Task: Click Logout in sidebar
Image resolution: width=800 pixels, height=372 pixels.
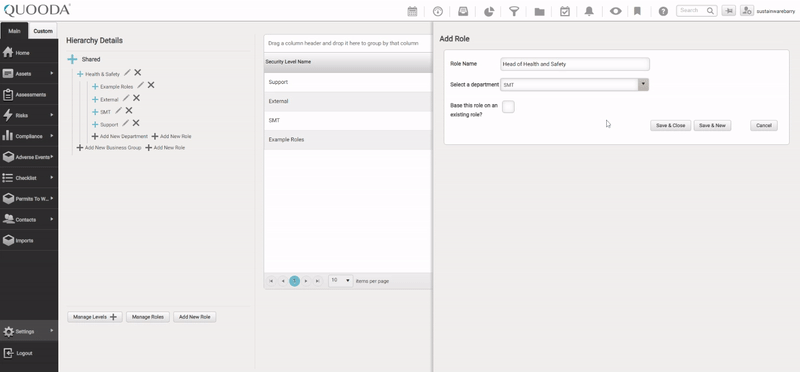Action: coord(29,353)
